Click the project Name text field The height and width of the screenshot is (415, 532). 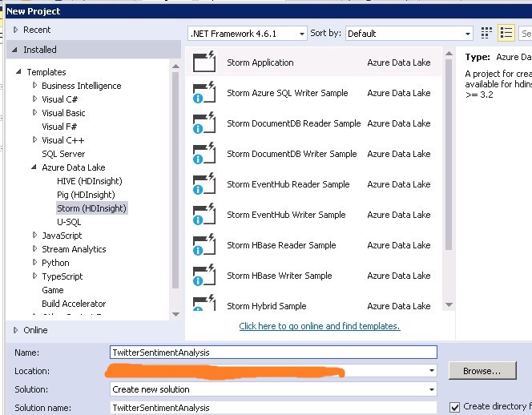[273, 352]
